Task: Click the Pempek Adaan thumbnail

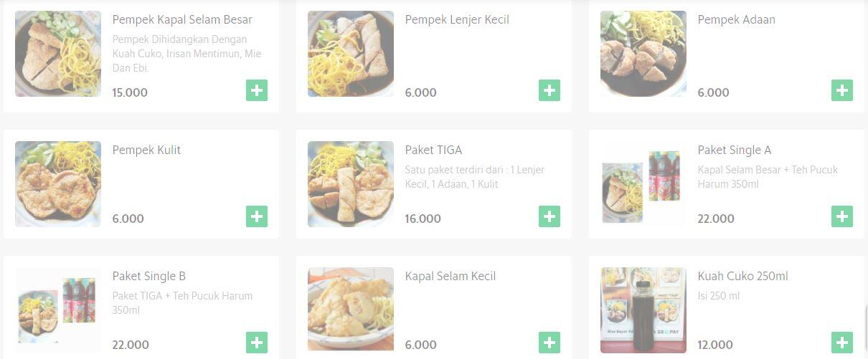Action: [x=643, y=54]
